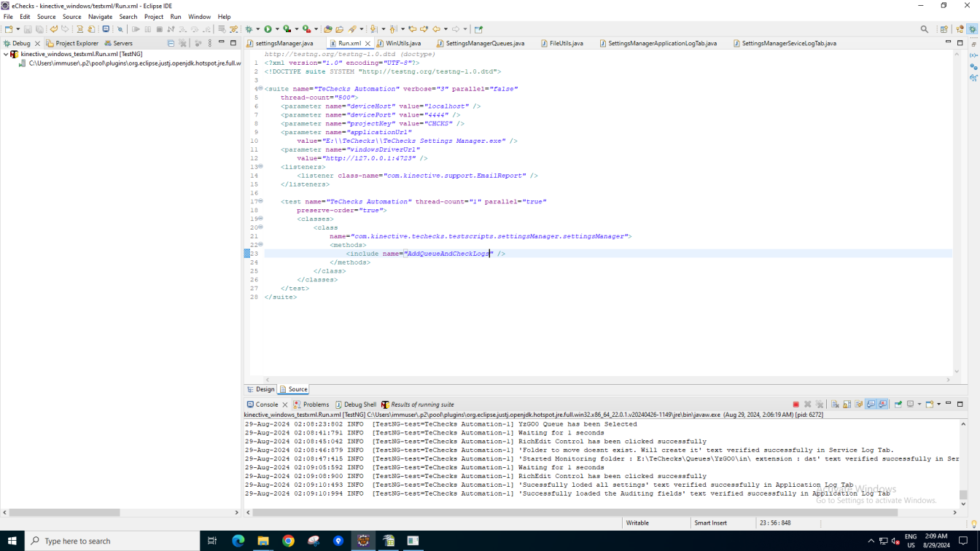
Task: Open the Navigate menu
Action: [100, 17]
